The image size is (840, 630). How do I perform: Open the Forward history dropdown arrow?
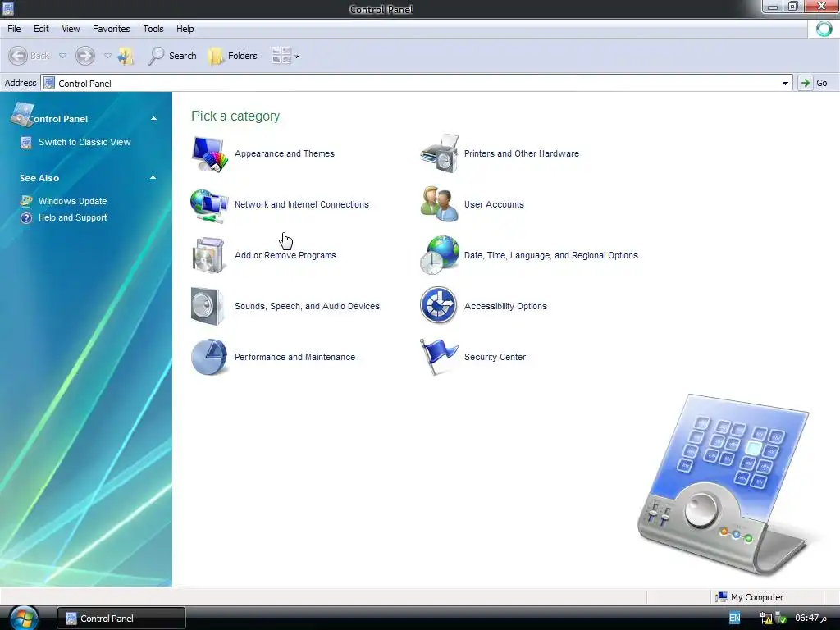tap(107, 56)
